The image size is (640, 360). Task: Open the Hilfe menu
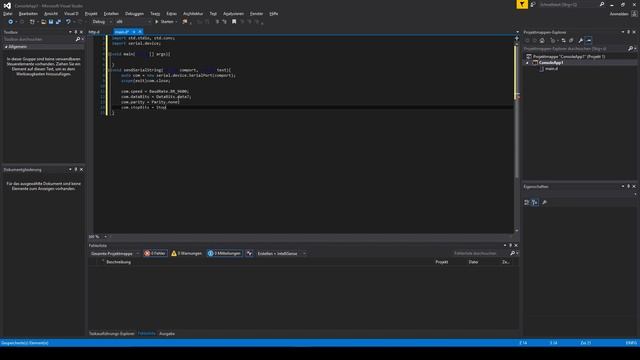pos(273,13)
